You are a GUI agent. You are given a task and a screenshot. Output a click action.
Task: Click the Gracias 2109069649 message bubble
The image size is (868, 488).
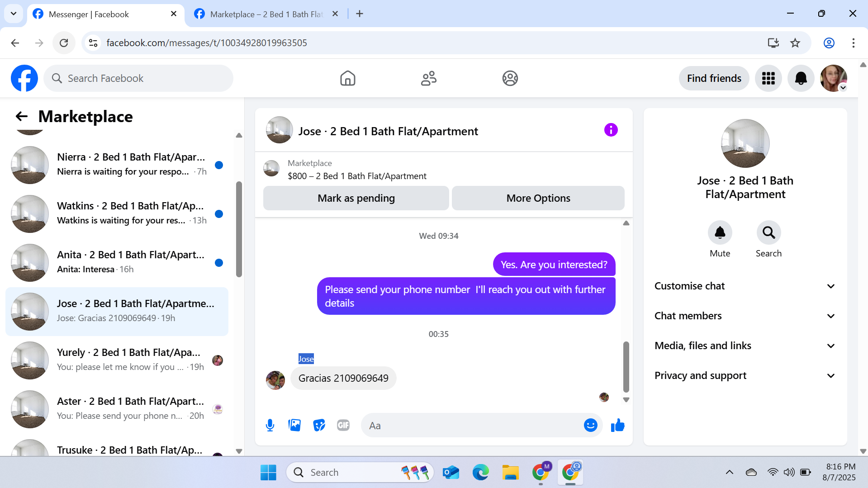(343, 378)
